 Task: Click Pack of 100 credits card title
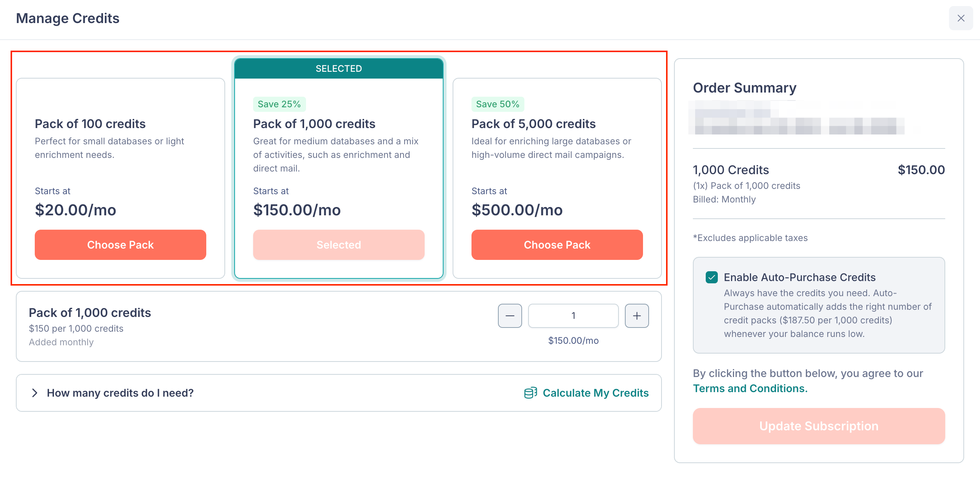tap(90, 124)
